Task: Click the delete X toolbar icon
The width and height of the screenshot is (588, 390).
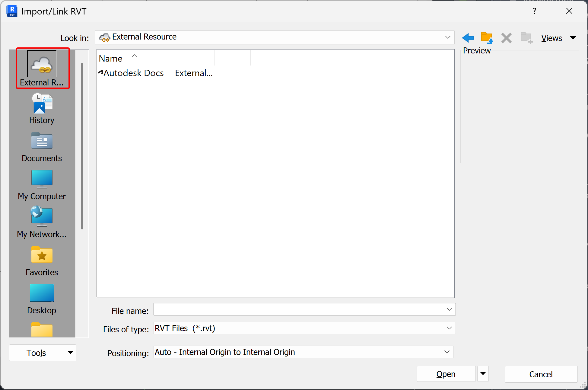Action: [506, 38]
